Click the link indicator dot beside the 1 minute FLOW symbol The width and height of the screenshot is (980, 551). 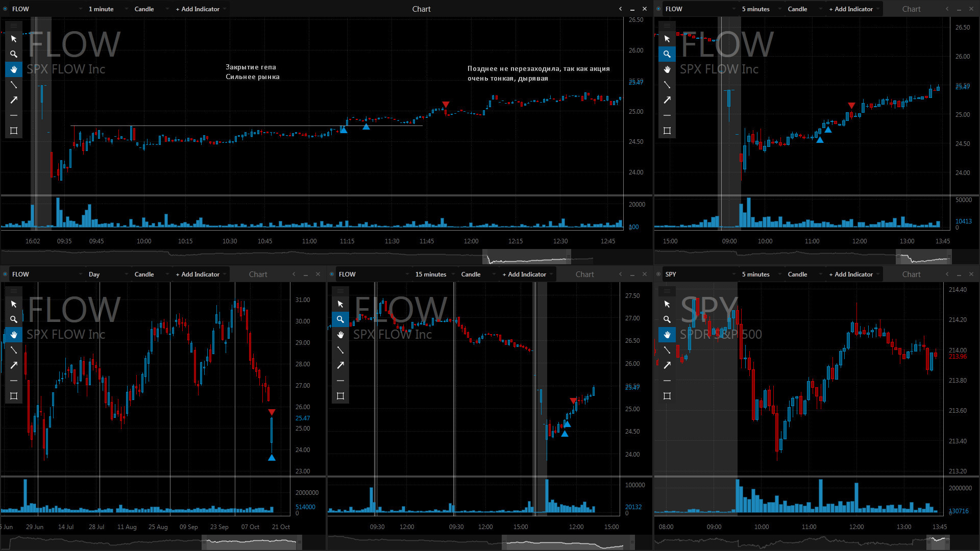5,9
